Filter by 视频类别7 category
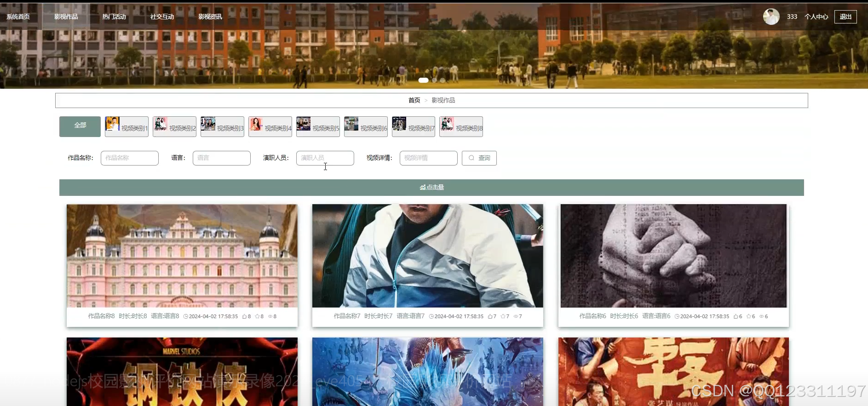 414,126
